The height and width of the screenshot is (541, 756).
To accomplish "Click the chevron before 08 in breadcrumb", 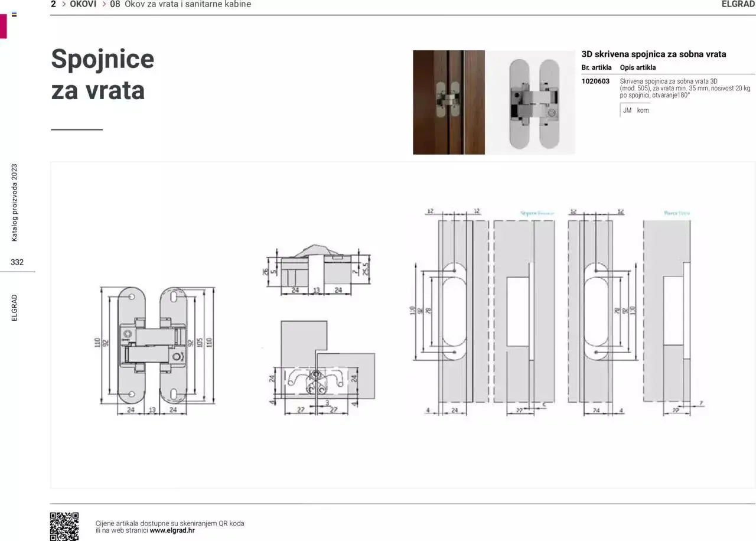I will [x=104, y=4].
